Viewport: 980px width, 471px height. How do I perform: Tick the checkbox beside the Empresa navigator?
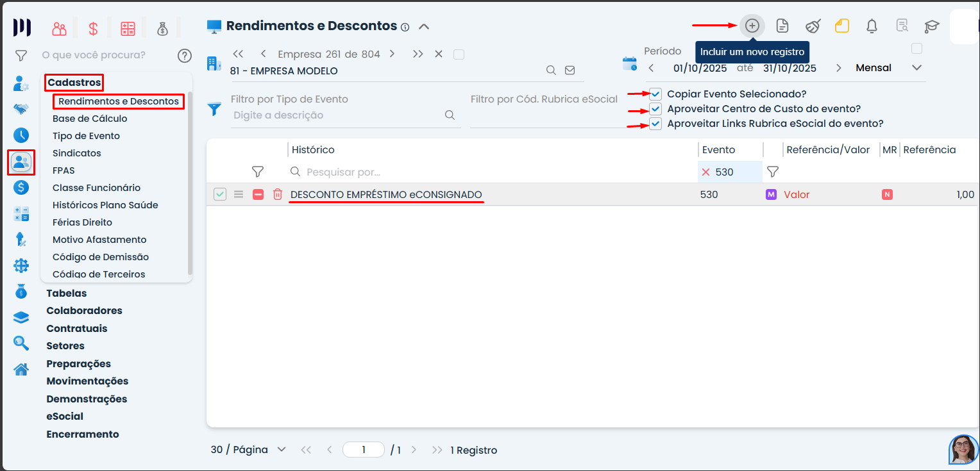pos(459,54)
